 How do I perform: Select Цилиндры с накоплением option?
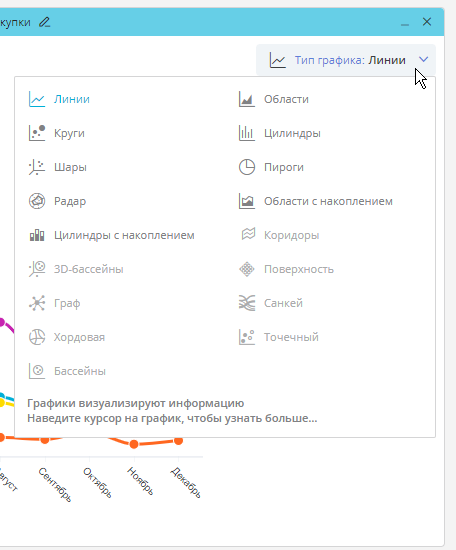(112, 235)
